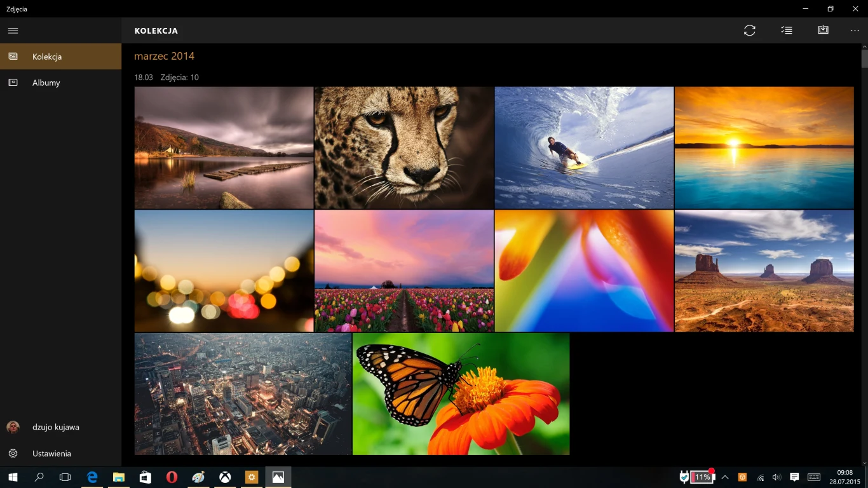This screenshot has height=488, width=868.
Task: Enable photo selection mode icon
Action: [x=787, y=30]
